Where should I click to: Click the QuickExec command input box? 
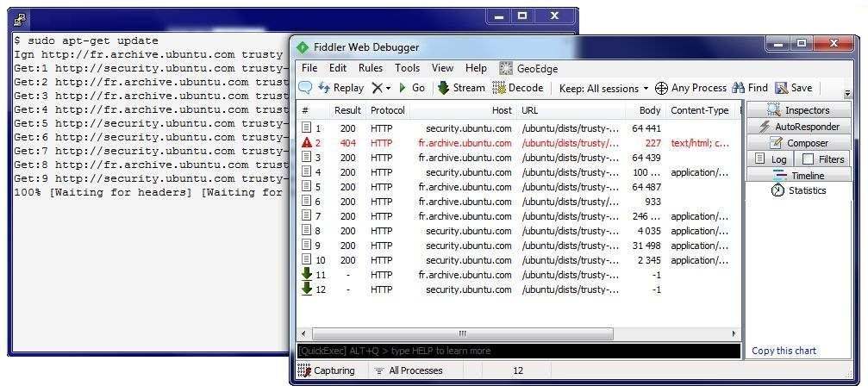(x=517, y=351)
